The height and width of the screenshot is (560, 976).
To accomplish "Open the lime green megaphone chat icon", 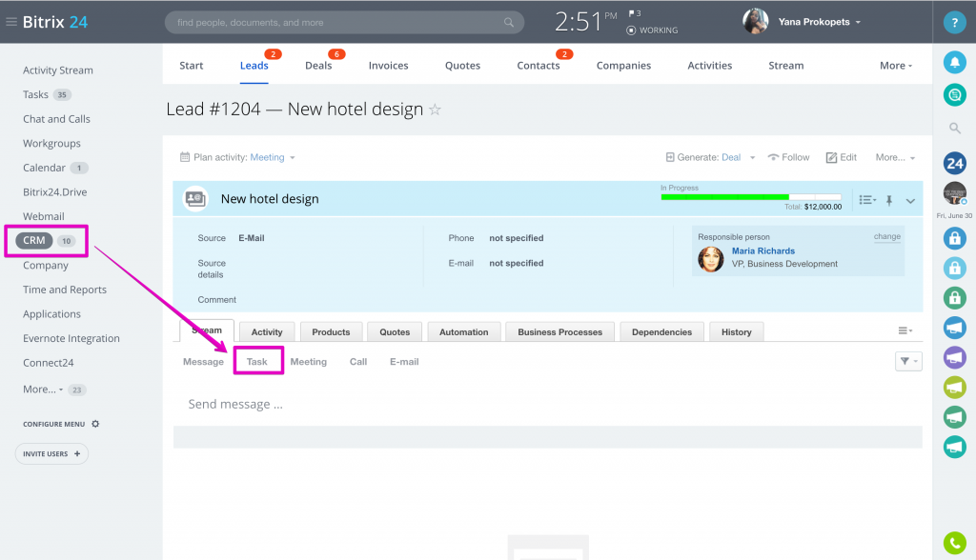I will coord(954,387).
